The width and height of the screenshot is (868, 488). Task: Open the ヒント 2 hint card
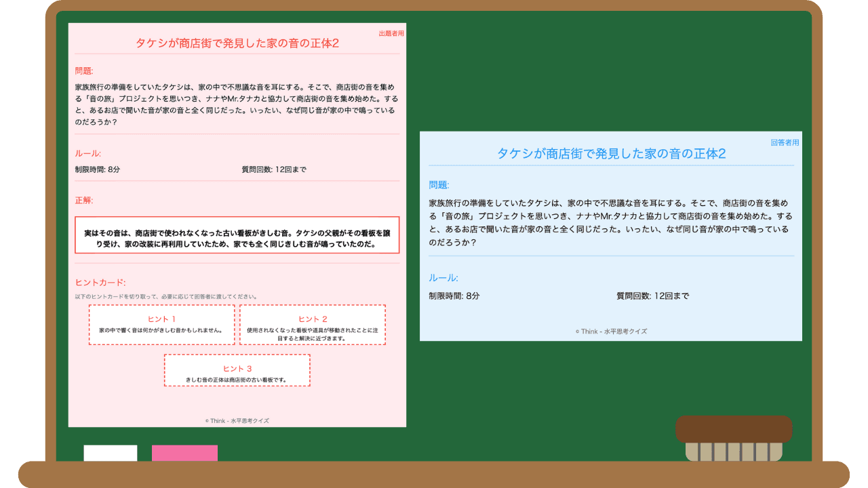(313, 325)
